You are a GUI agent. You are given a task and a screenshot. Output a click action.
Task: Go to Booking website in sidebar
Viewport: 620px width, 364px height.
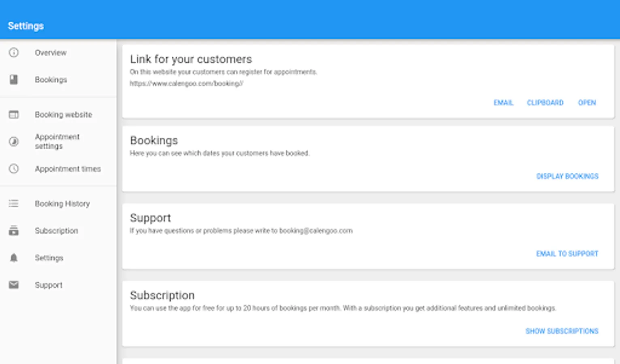[63, 114]
